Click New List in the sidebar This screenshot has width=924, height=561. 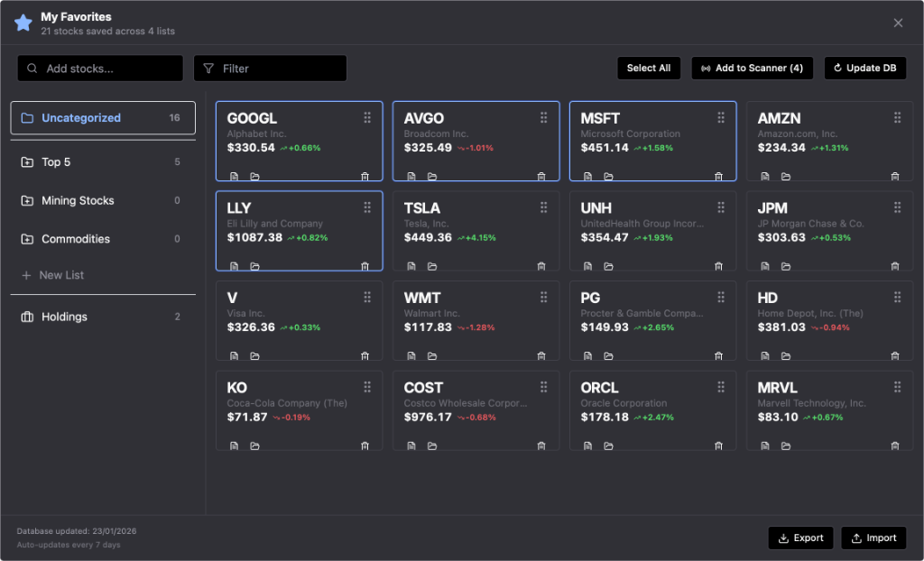[x=61, y=275]
